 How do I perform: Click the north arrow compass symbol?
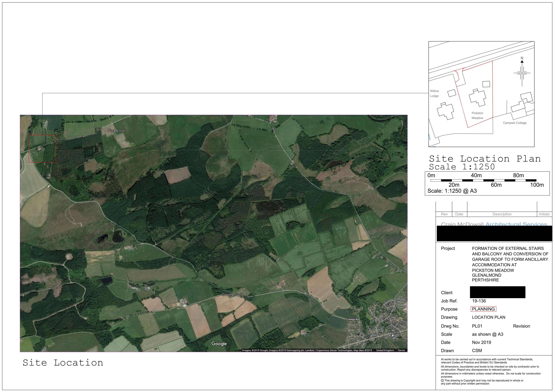tap(522, 72)
